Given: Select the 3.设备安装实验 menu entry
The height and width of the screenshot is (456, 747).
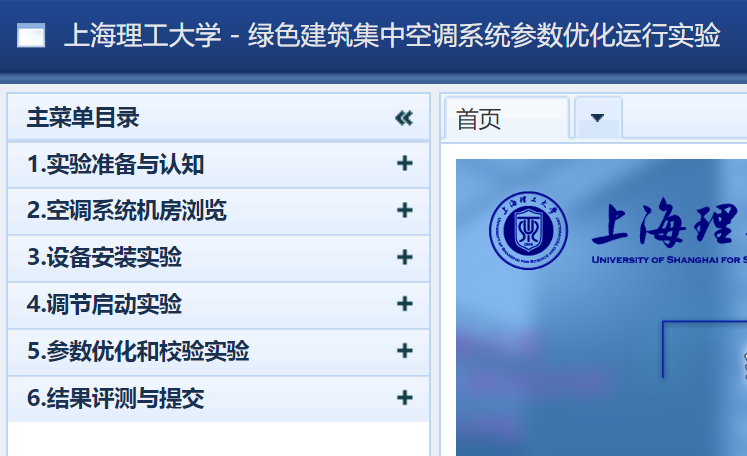Looking at the screenshot, I should pyautogui.click(x=105, y=258).
